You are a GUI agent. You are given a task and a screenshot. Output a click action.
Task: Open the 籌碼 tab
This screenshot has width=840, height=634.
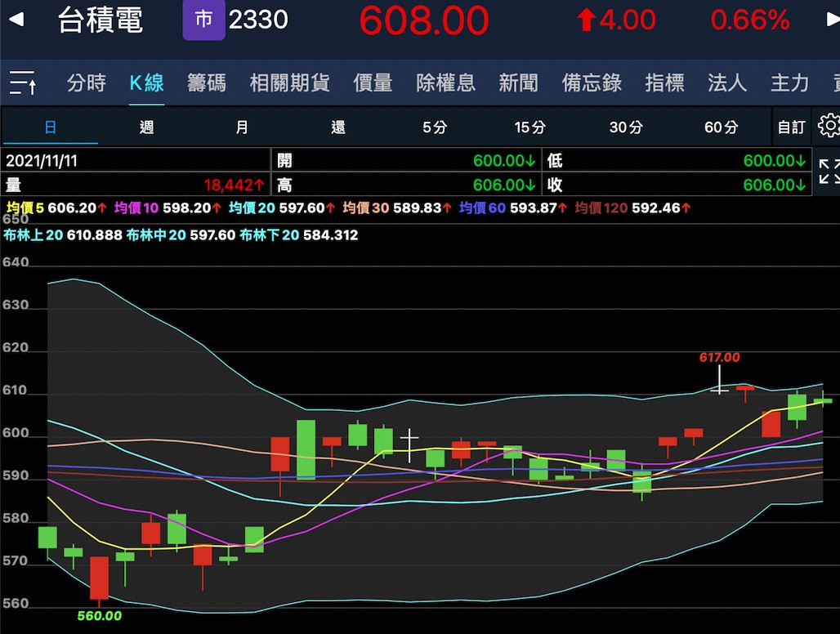(x=207, y=83)
